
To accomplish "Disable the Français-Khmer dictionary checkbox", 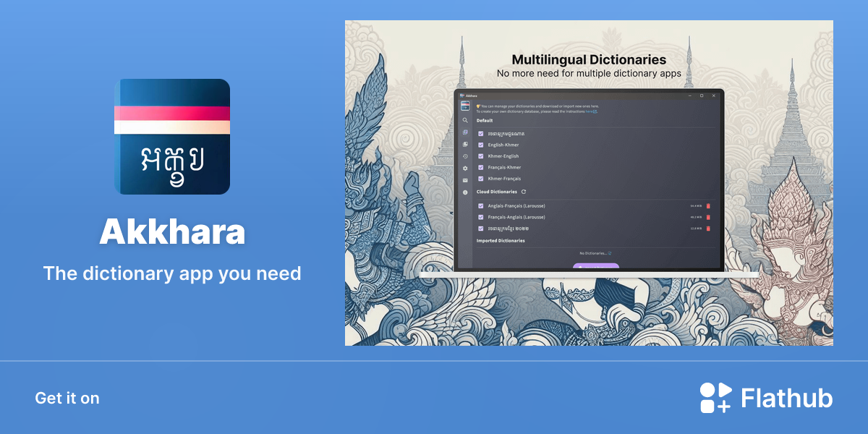I will pos(481,167).
